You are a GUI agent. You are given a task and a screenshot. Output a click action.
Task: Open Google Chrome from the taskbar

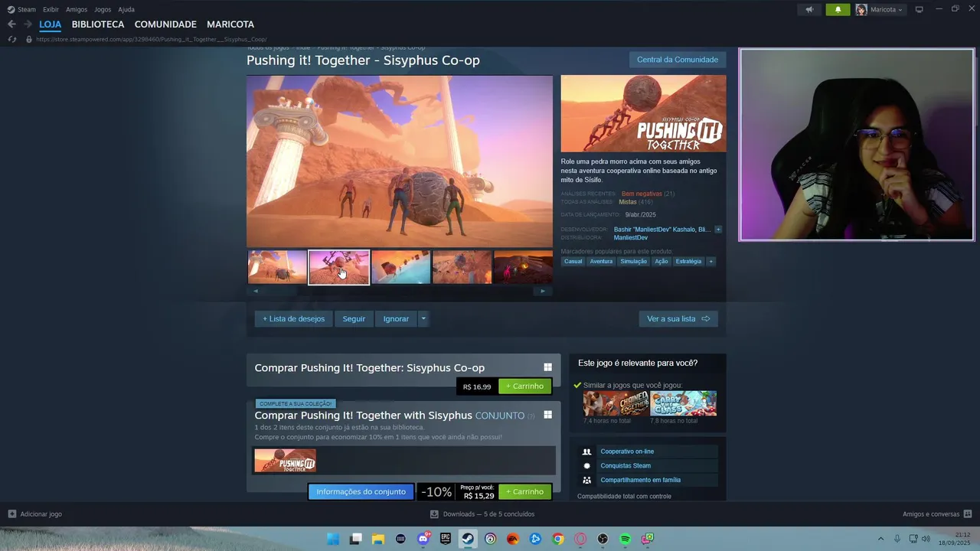558,540
